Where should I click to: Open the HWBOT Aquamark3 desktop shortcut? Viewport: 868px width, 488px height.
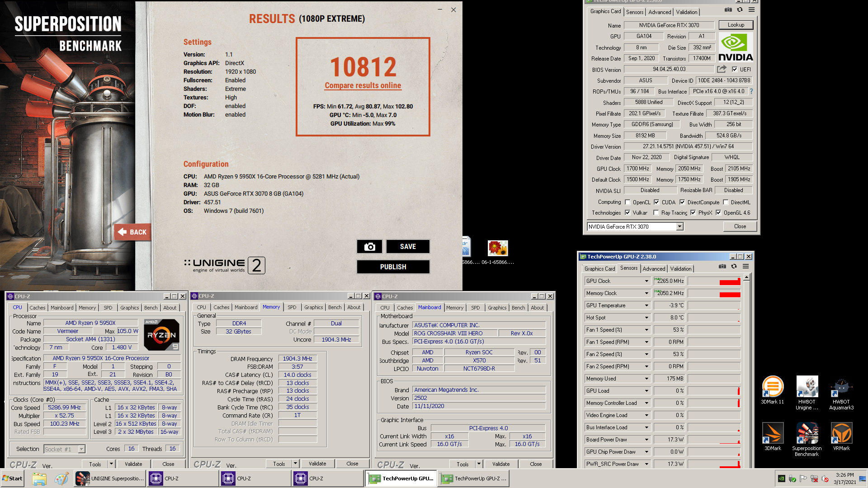[841, 393]
